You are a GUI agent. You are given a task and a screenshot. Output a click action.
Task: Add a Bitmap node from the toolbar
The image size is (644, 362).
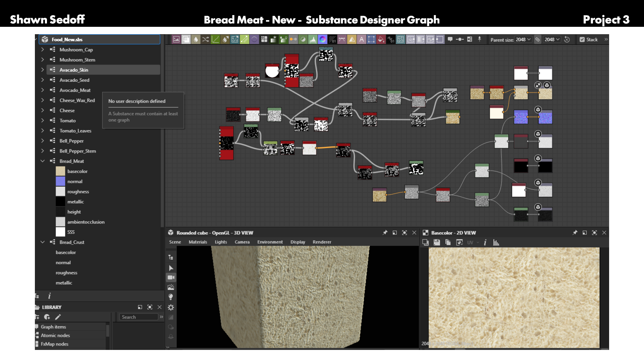176,40
